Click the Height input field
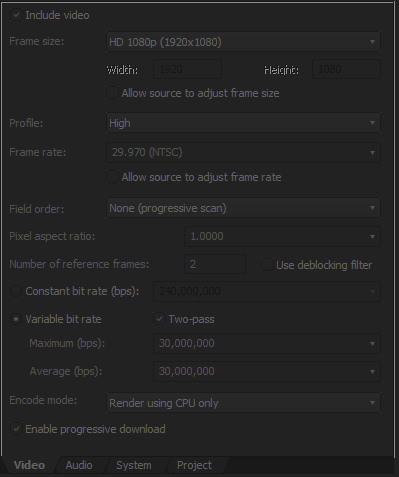This screenshot has height=477, width=399. pos(346,69)
